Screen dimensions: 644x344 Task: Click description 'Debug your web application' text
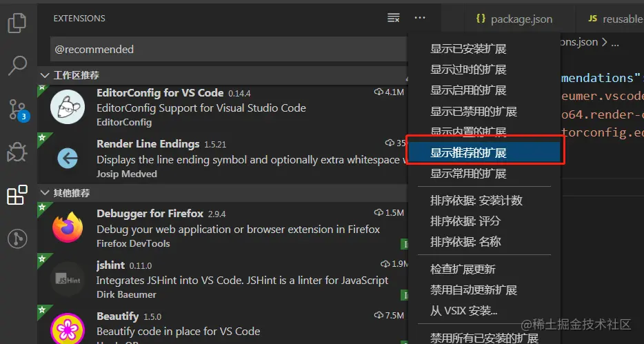coord(238,229)
